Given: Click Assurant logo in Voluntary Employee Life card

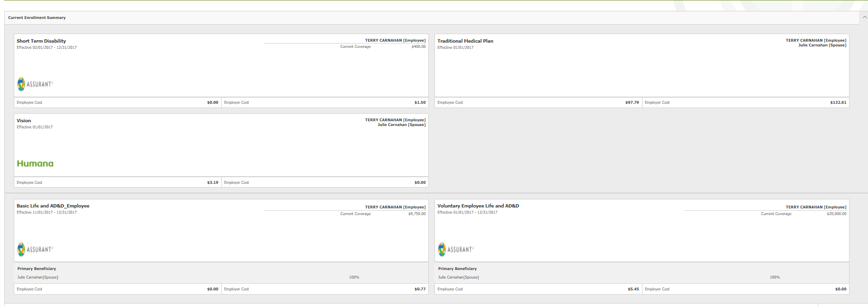Looking at the screenshot, I should click(x=455, y=249).
